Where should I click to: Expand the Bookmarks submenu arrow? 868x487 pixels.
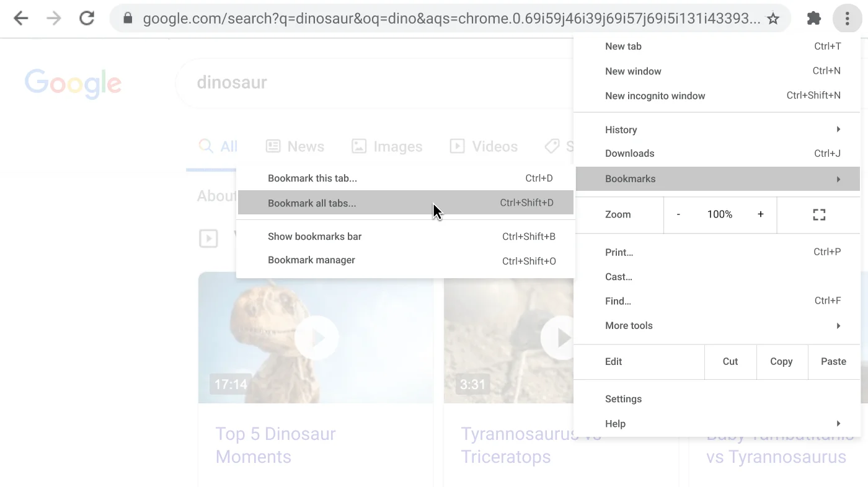point(838,178)
